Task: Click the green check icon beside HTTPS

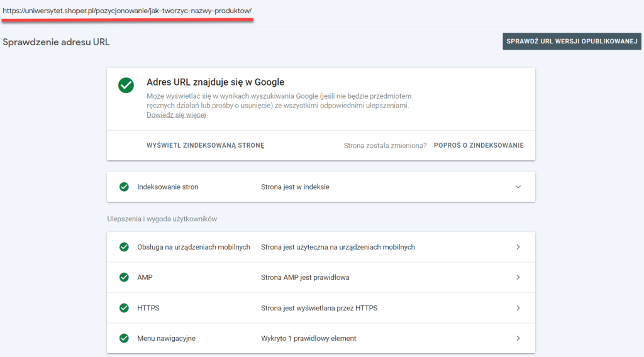Action: (x=124, y=308)
